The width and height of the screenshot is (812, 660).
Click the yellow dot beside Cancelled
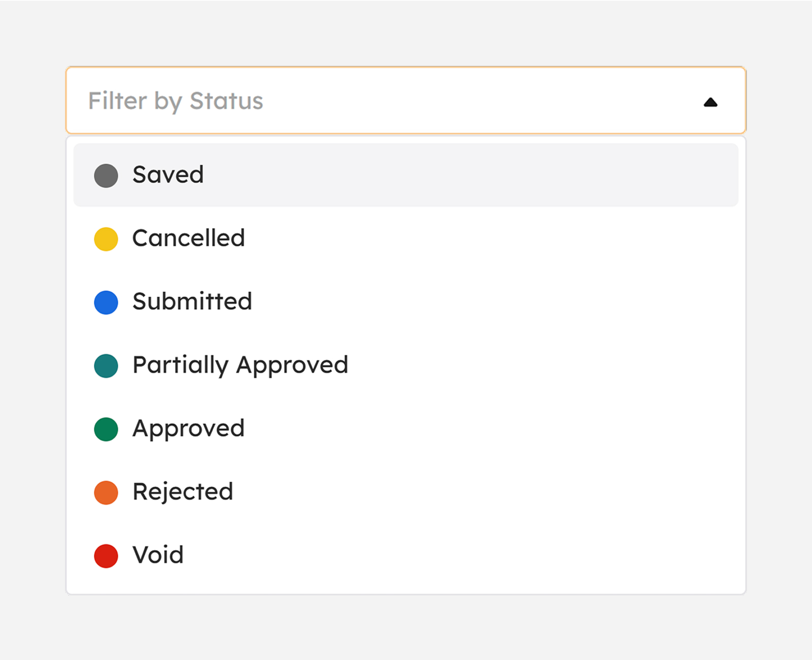pos(106,239)
